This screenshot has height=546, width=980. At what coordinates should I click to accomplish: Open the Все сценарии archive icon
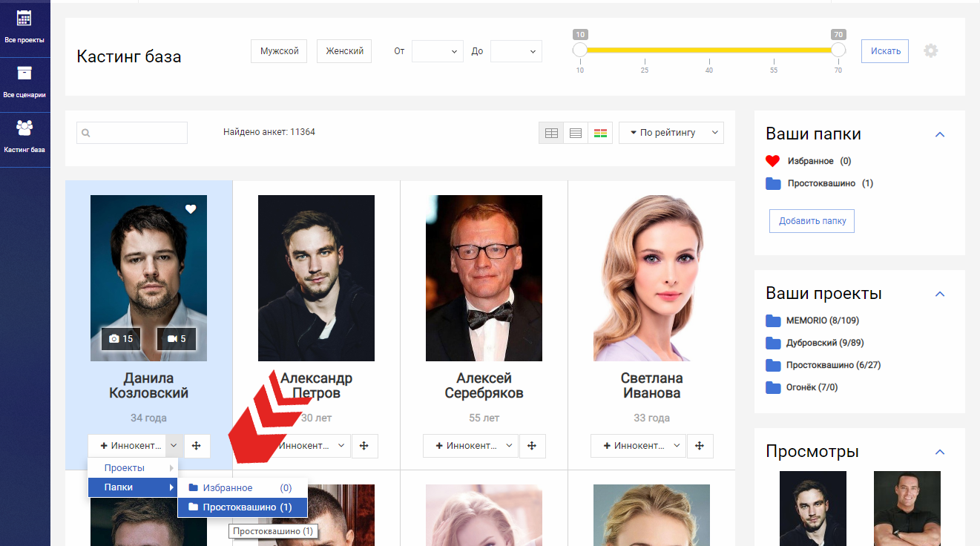[x=24, y=73]
